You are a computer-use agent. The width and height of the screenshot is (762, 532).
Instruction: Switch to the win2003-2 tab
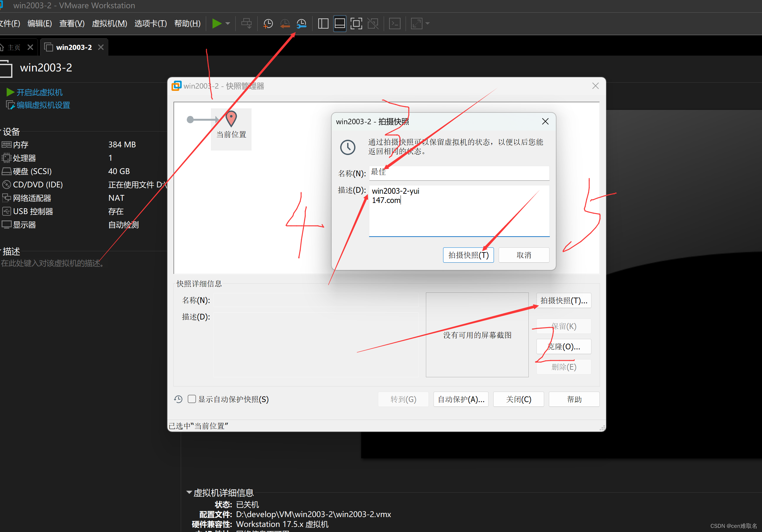[74, 47]
